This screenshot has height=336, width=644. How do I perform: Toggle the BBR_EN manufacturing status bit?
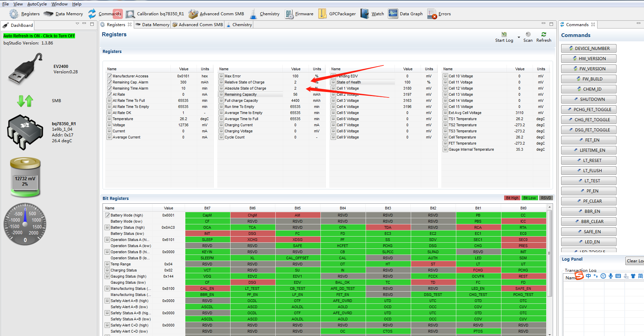pyautogui.click(x=207, y=295)
